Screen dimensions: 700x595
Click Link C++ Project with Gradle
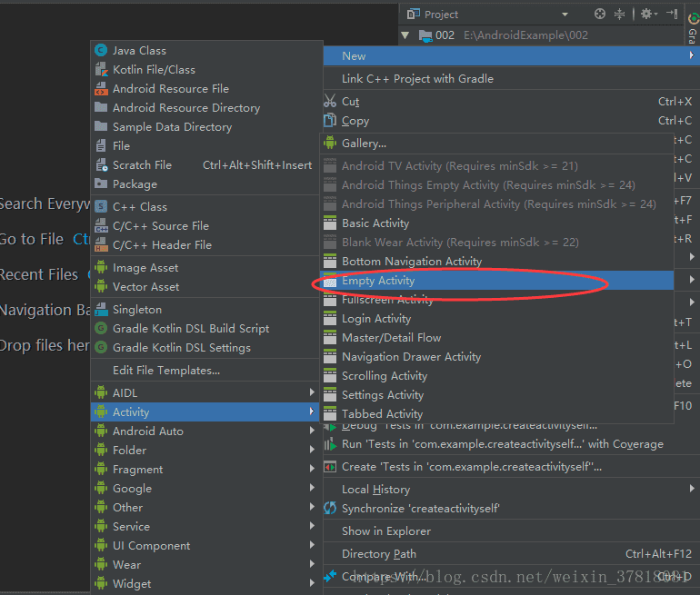click(x=511, y=78)
